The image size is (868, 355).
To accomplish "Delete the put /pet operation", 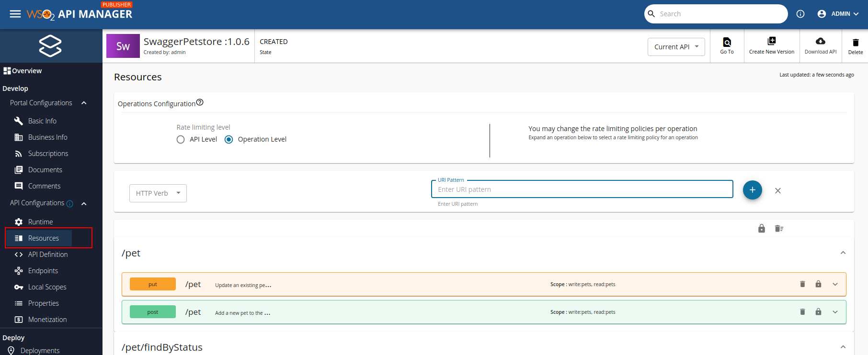I will click(x=802, y=284).
